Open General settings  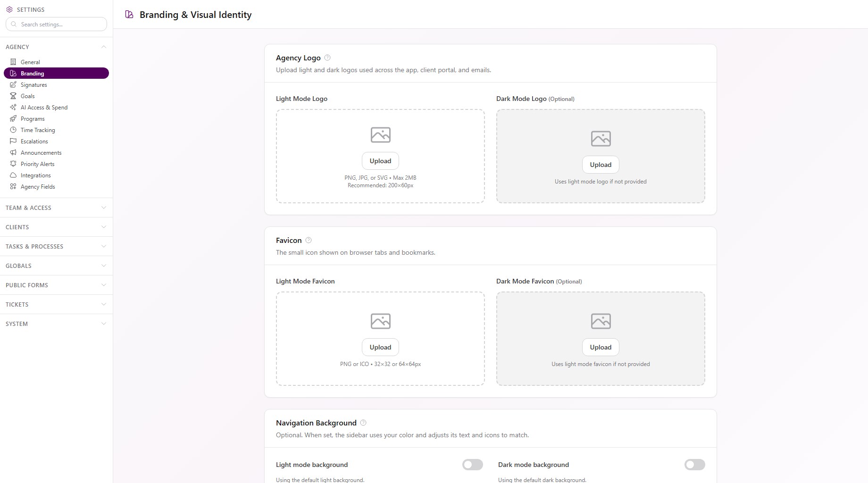(56, 62)
